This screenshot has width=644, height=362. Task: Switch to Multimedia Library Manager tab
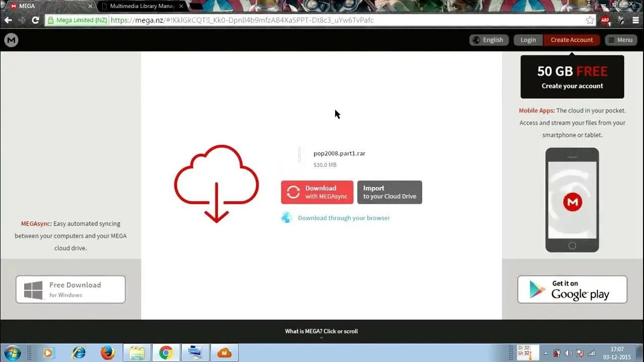click(x=142, y=6)
